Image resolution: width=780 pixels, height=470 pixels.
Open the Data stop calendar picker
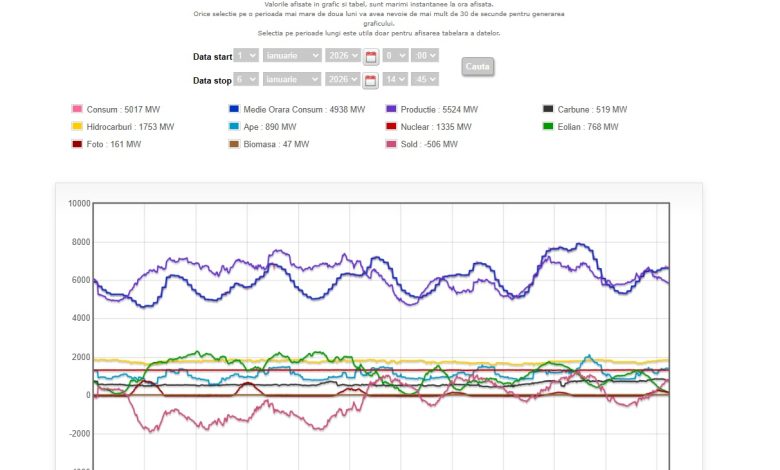pyautogui.click(x=370, y=80)
